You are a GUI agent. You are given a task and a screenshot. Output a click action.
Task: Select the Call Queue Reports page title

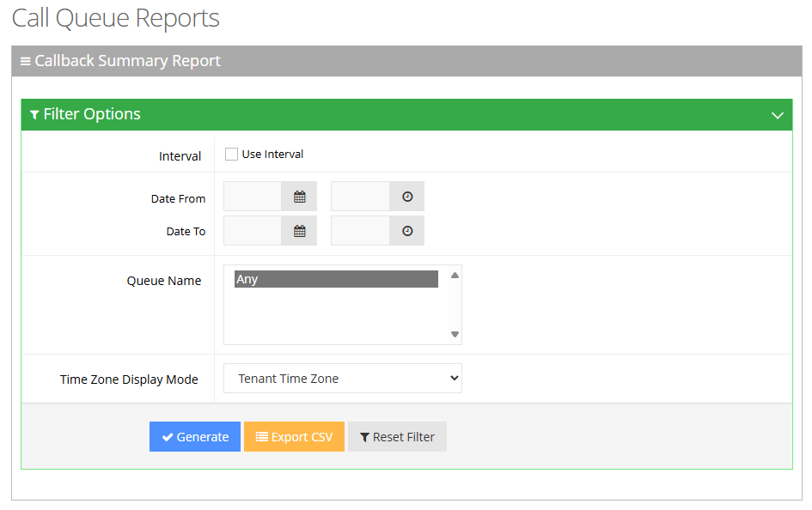pos(115,18)
